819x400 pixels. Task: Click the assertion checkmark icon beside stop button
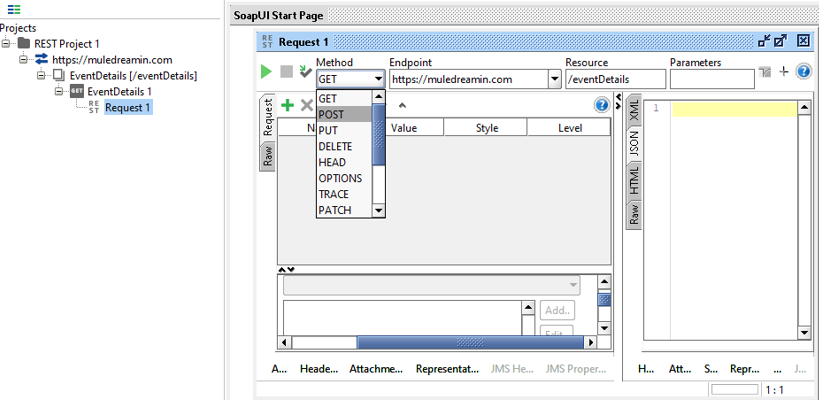pos(305,72)
